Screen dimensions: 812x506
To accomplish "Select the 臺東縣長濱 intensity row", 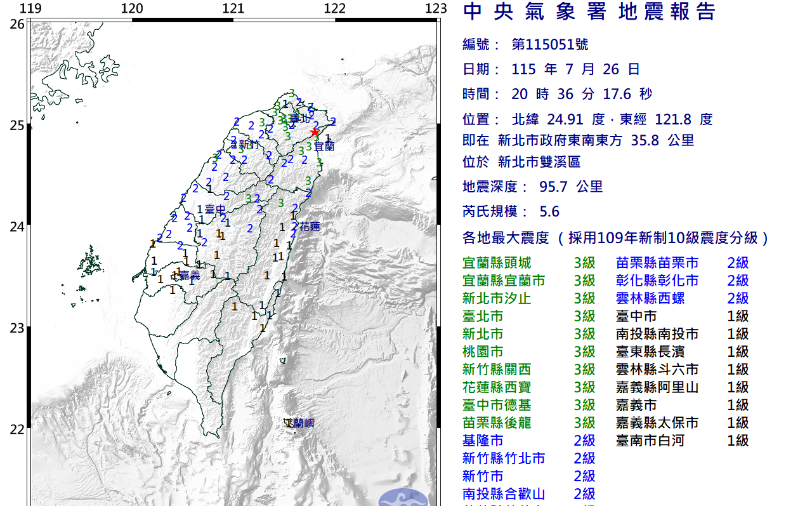I will (x=683, y=352).
